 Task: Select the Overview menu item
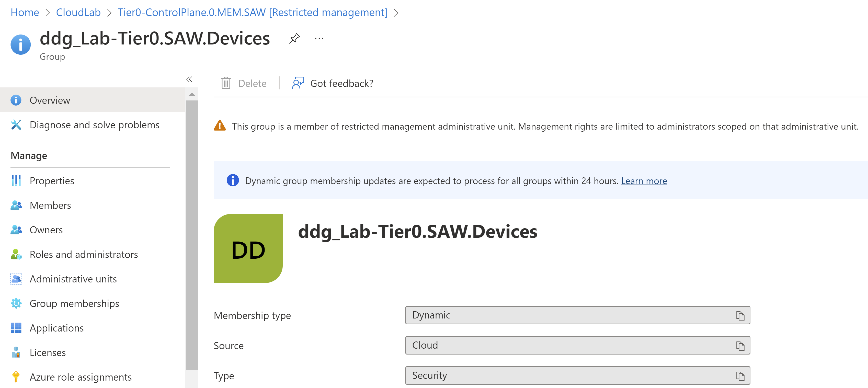93,100
